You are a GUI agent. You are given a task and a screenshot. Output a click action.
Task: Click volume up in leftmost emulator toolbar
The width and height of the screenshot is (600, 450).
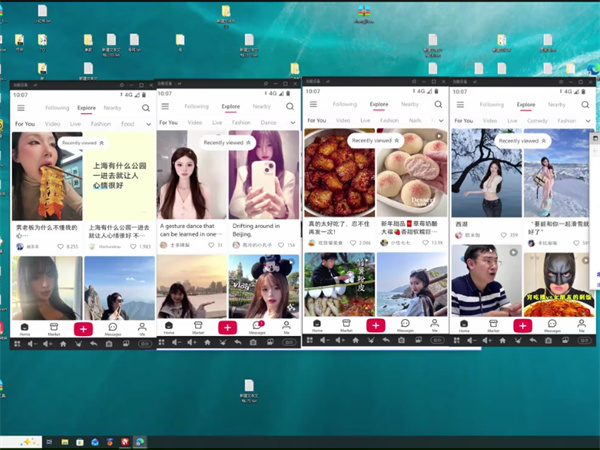tap(47, 344)
